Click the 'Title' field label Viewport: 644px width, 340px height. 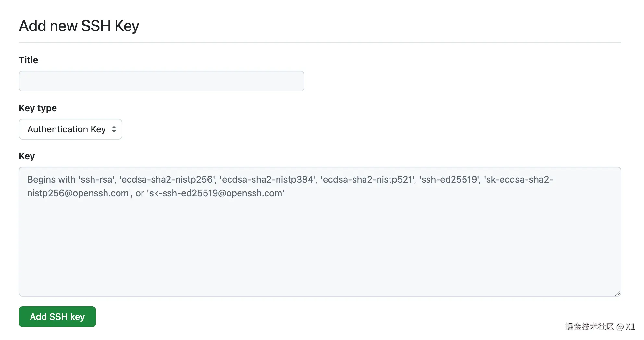tap(29, 60)
